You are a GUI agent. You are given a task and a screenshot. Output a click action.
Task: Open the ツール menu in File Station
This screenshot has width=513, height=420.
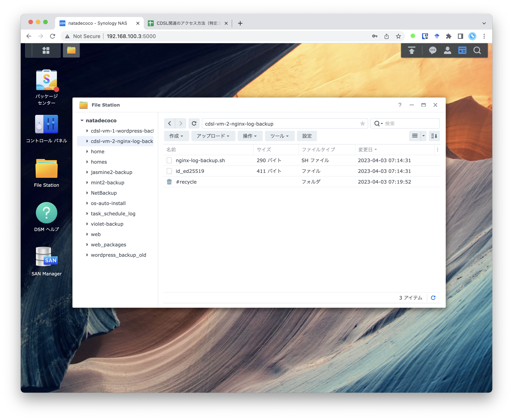coord(279,136)
